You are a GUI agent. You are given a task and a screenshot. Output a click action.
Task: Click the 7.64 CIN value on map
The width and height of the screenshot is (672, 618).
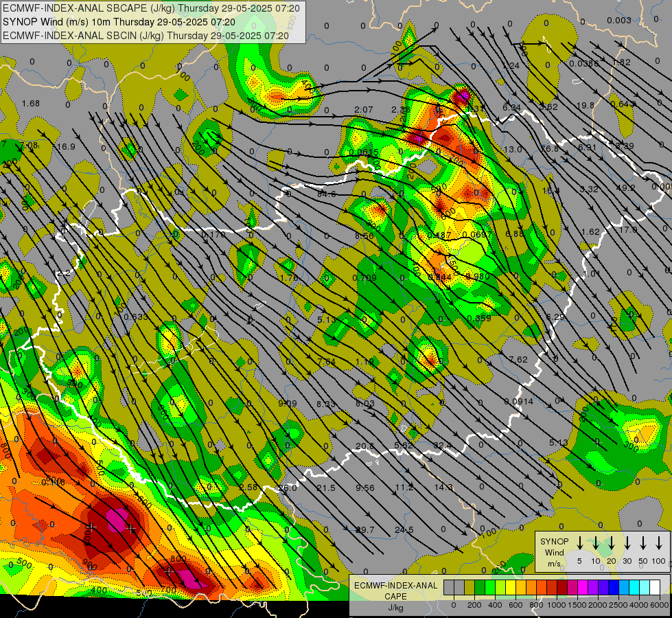(x=327, y=362)
